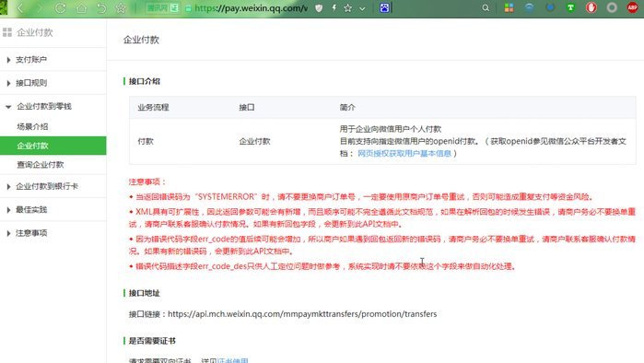The width and height of the screenshot is (644, 363).
Task: Click the API URL api.mch.weixin.qq.com text
Action: tap(302, 314)
